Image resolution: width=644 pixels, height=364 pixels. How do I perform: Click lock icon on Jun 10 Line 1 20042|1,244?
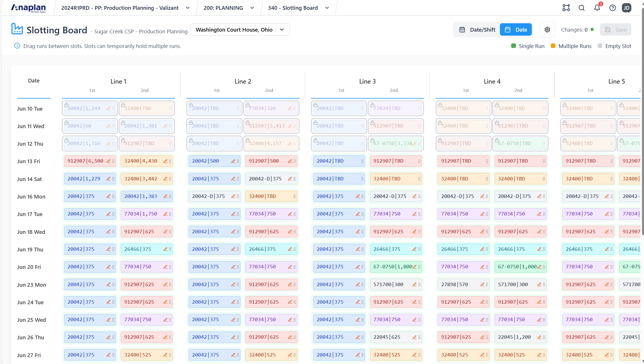pos(66,105)
